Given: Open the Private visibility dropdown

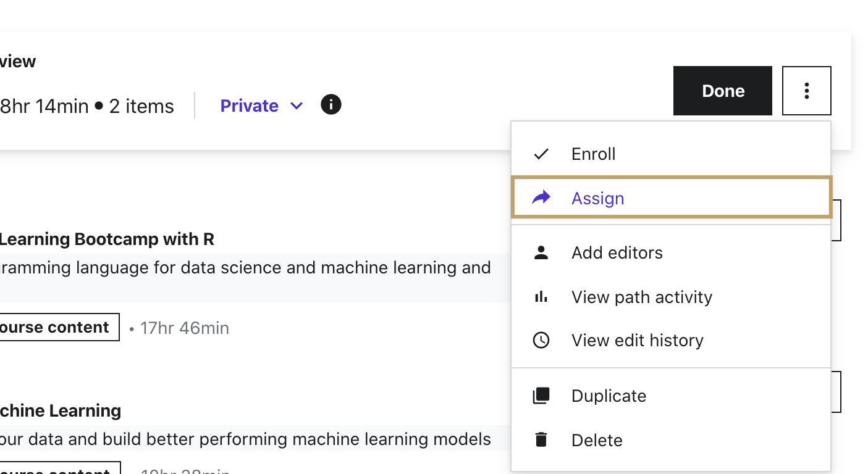Looking at the screenshot, I should (250, 106).
